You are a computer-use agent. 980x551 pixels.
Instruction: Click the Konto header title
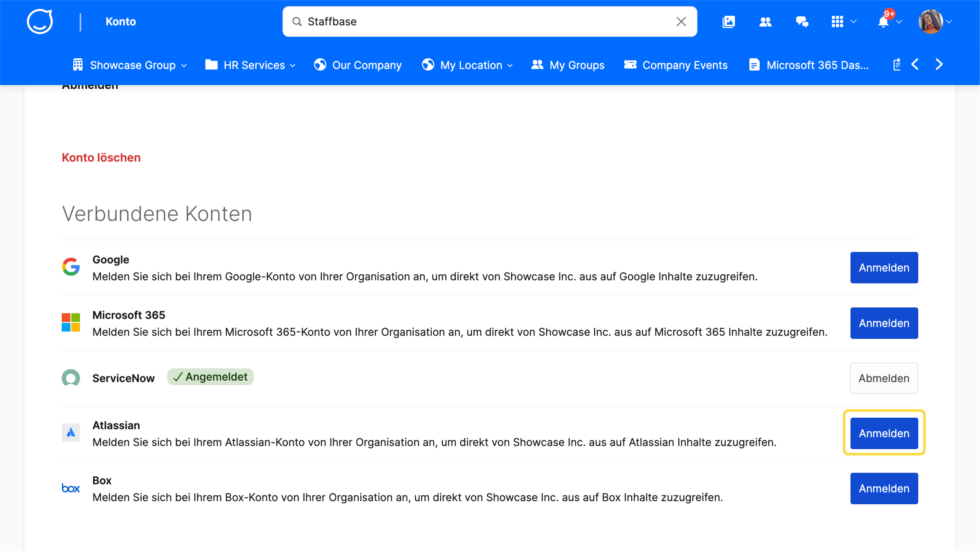(121, 22)
